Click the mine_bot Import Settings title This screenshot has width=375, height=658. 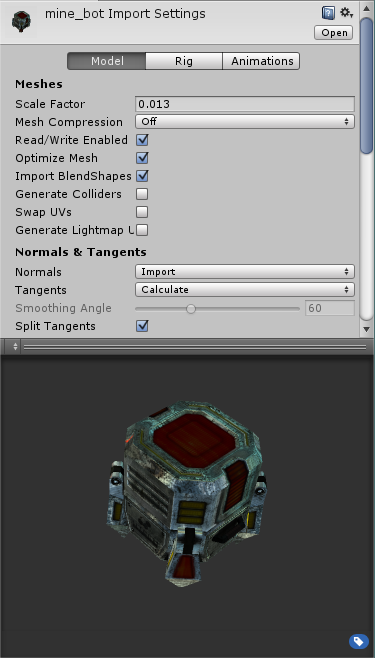click(125, 14)
